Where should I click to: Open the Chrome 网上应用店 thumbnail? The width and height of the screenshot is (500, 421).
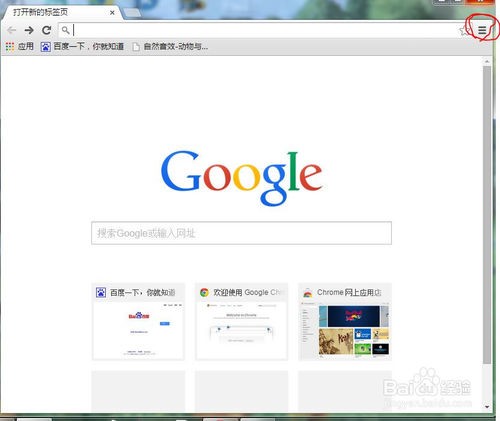click(x=345, y=322)
